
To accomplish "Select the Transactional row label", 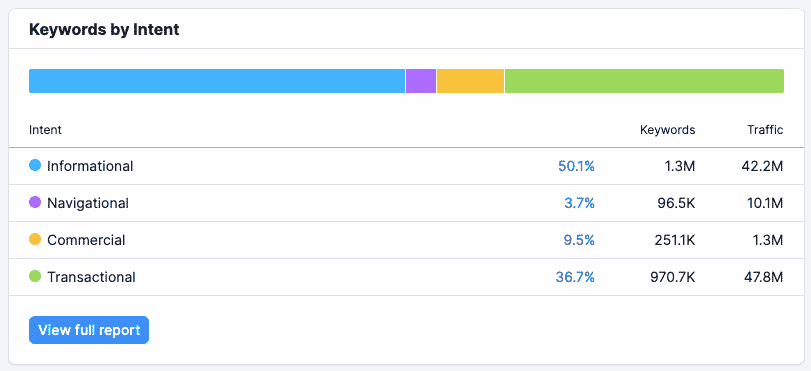I will [x=91, y=277].
